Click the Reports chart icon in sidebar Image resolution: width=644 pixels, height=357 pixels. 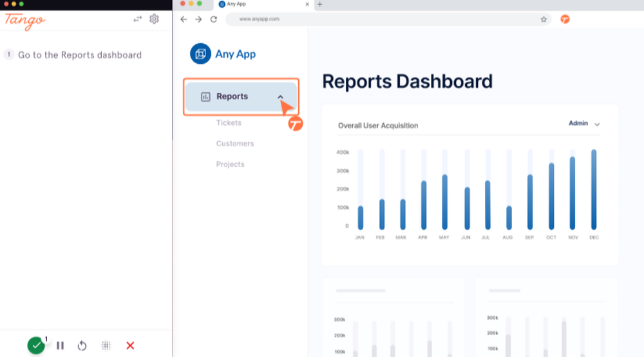(205, 97)
